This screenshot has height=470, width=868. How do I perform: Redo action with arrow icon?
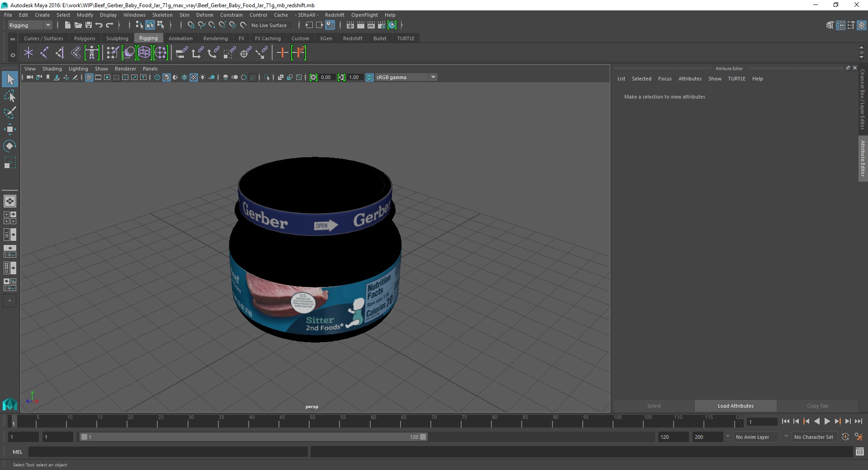(x=109, y=25)
